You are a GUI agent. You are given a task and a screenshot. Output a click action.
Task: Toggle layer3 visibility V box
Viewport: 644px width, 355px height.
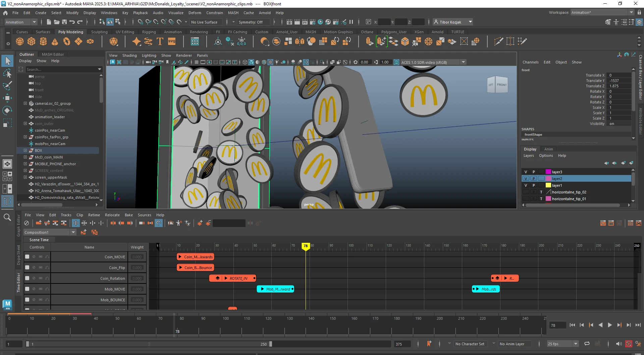(526, 172)
